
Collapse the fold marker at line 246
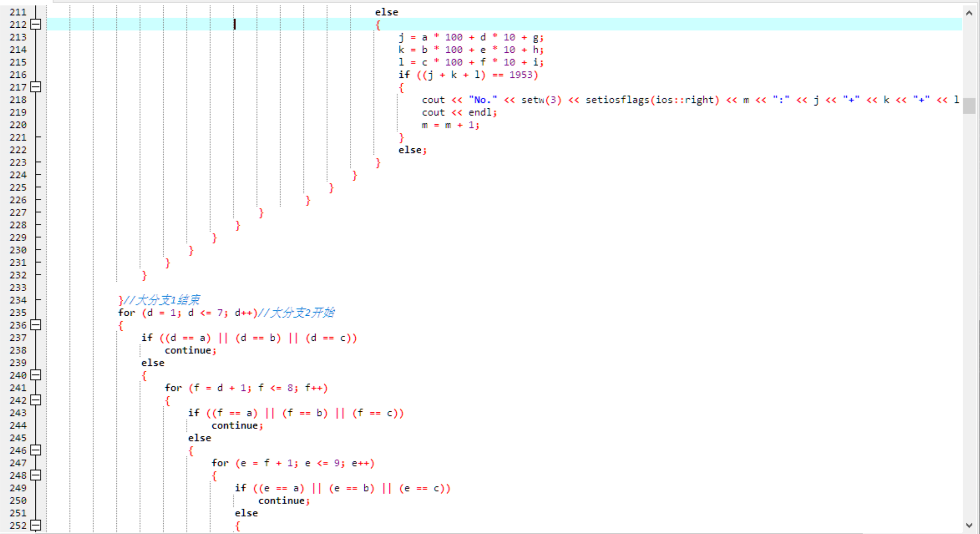(x=36, y=450)
